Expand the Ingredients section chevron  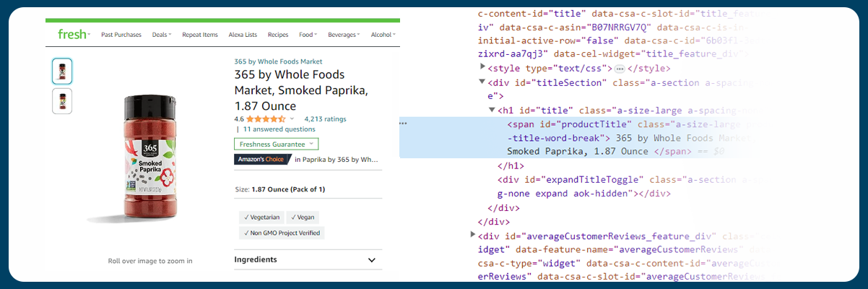click(372, 260)
